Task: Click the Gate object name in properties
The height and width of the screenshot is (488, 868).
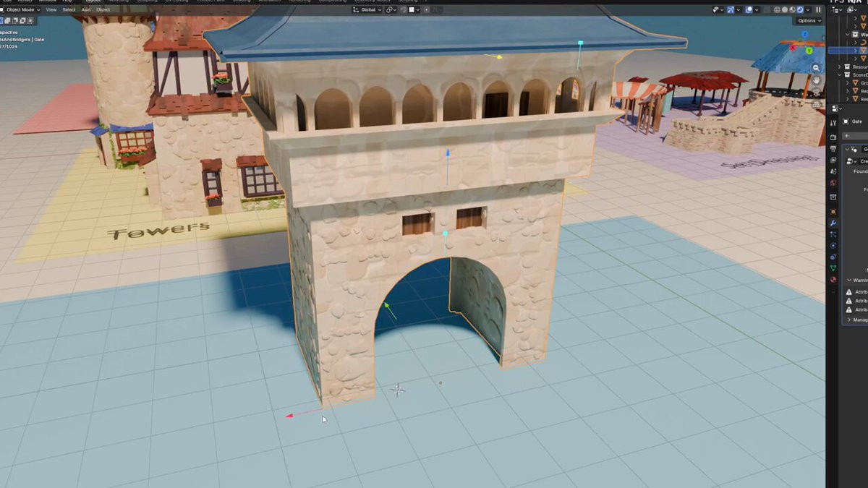Action: (859, 121)
